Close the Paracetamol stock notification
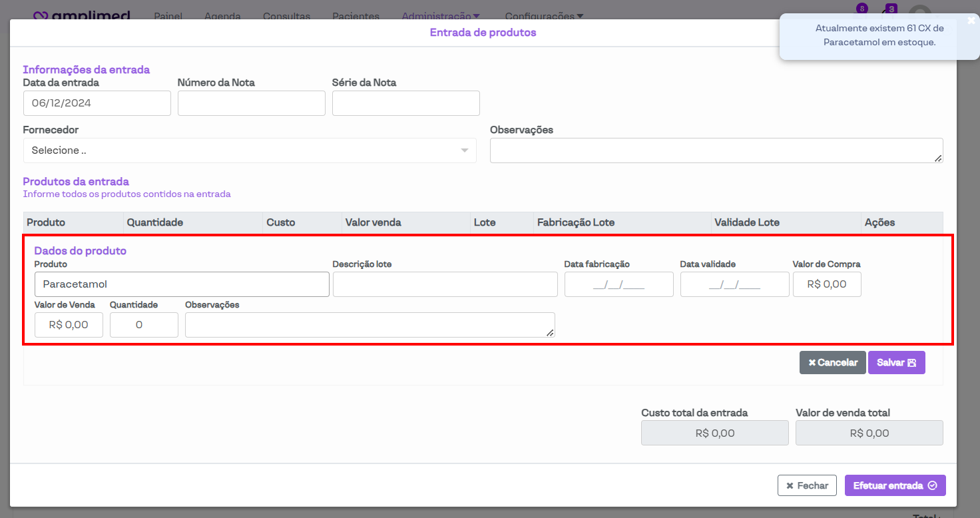Screen dimensions: 980x518 tap(971, 21)
